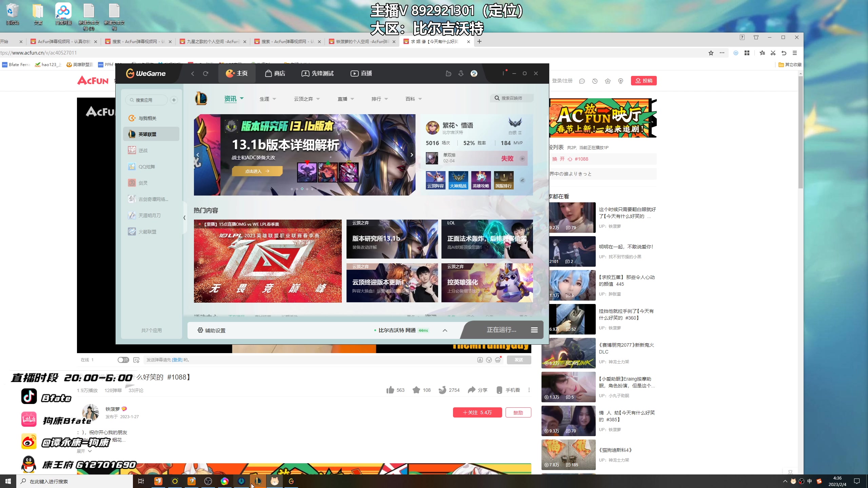Viewport: 868px width, 488px height.
Task: Click the WeGame back arrow
Action: coord(193,74)
